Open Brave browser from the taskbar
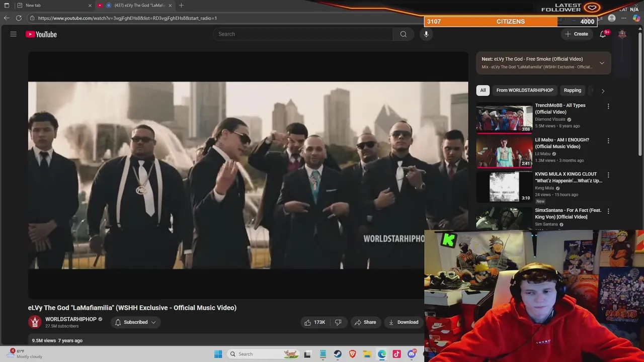 (353, 354)
